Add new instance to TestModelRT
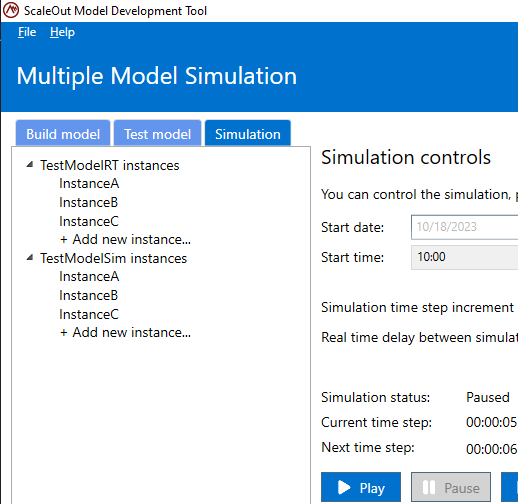This screenshot has width=518, height=504. tap(125, 240)
